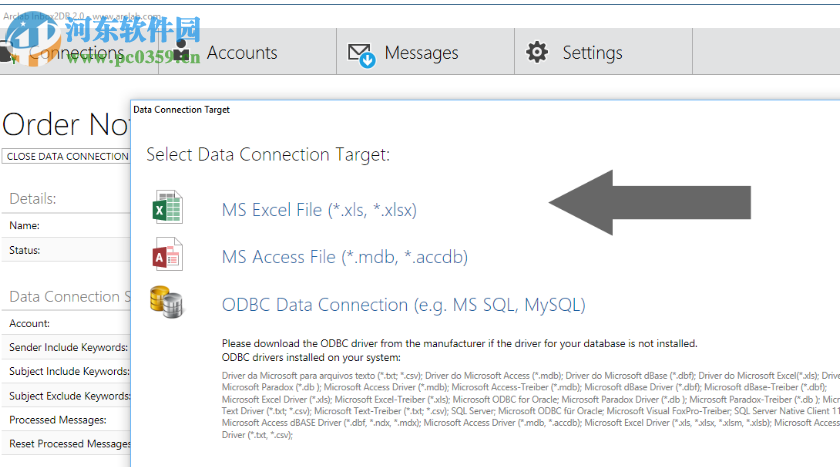The height and width of the screenshot is (467, 840).
Task: Click the Sender Include Keywords label
Action: 68,347
